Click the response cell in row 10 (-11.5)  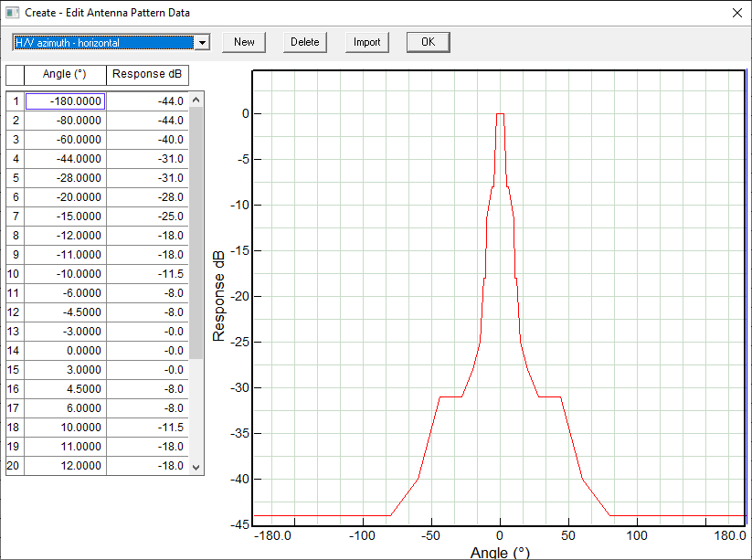pyautogui.click(x=147, y=274)
